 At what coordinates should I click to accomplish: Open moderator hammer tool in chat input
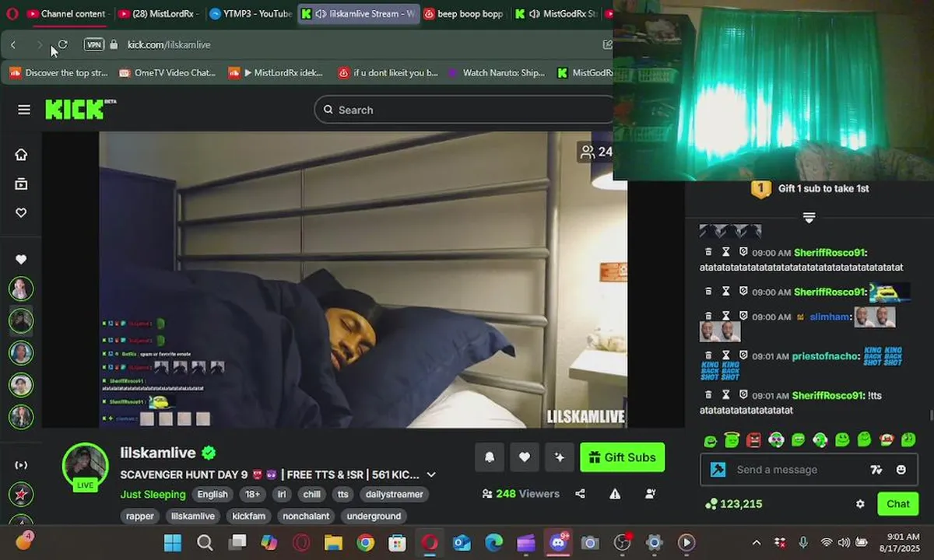point(718,470)
